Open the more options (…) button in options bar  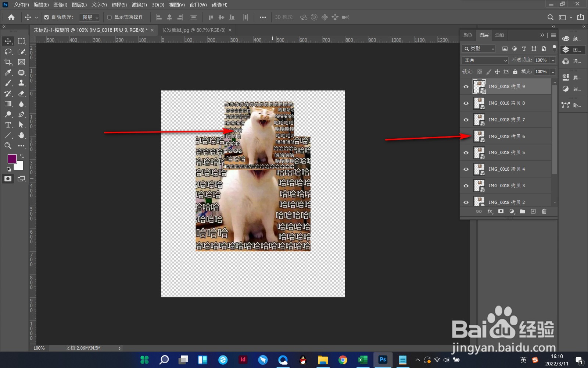pyautogui.click(x=263, y=17)
